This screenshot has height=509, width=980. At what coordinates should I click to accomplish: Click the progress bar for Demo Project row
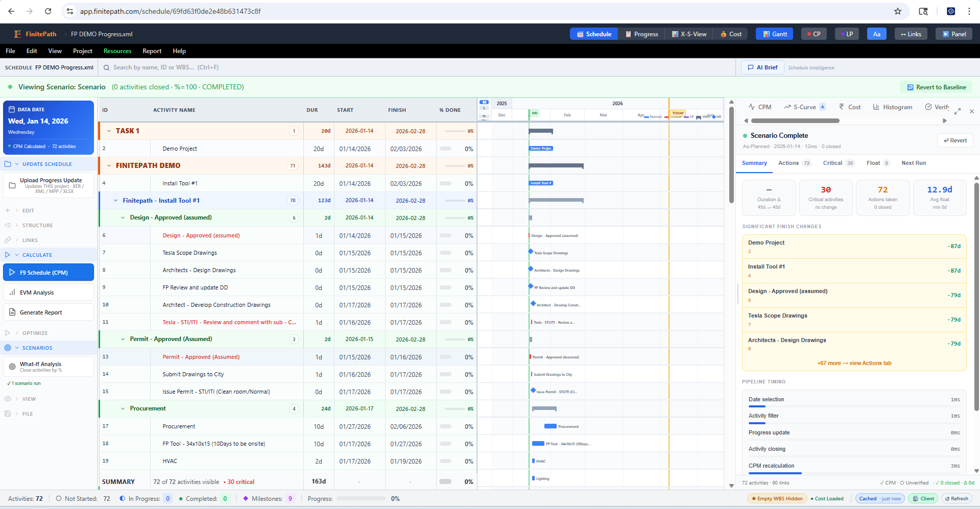[x=445, y=149]
